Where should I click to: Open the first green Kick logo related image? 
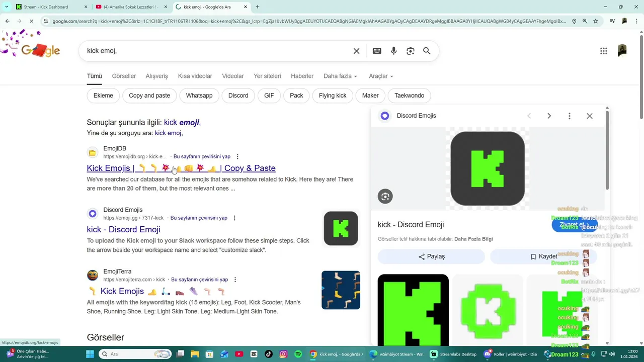[413, 309]
